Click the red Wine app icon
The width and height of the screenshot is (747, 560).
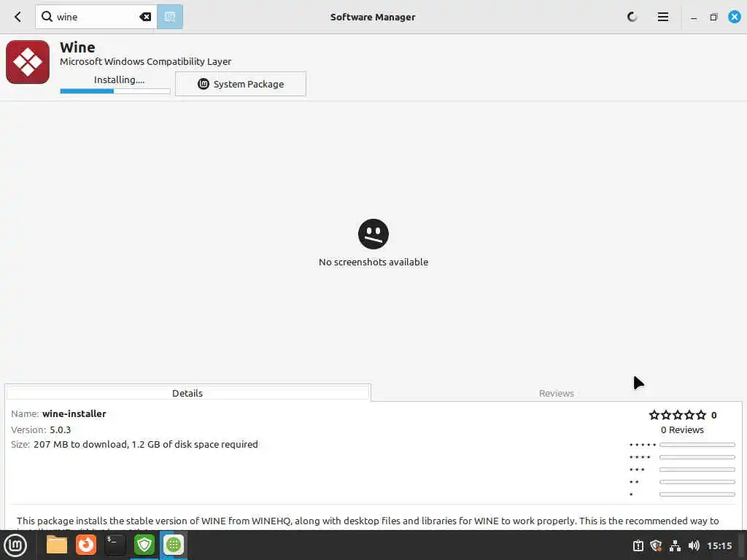pyautogui.click(x=28, y=62)
